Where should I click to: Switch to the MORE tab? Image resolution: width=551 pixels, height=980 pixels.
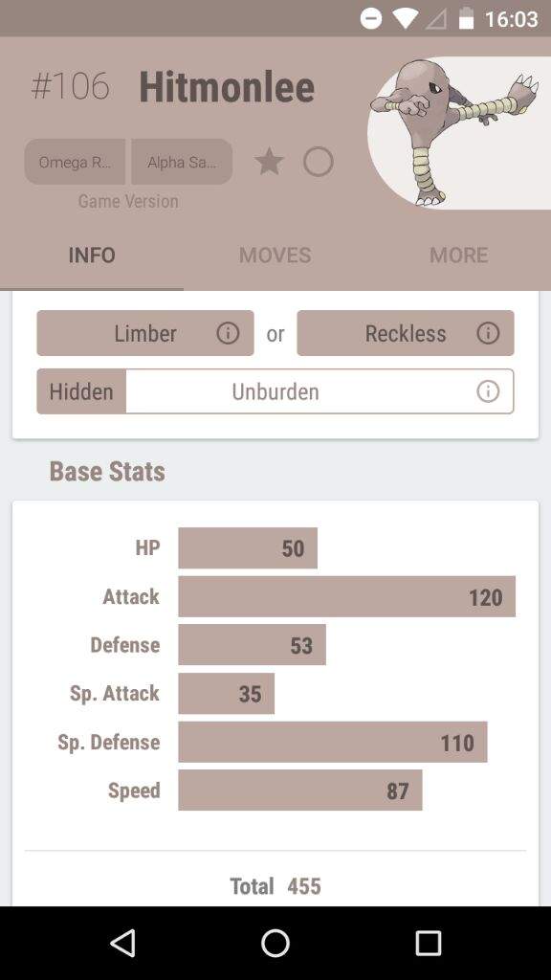[x=459, y=255]
